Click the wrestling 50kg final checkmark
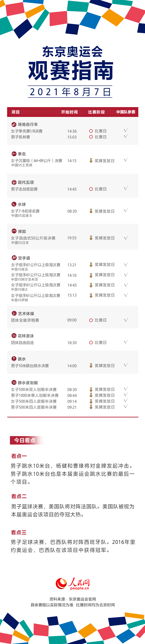 coord(126,238)
